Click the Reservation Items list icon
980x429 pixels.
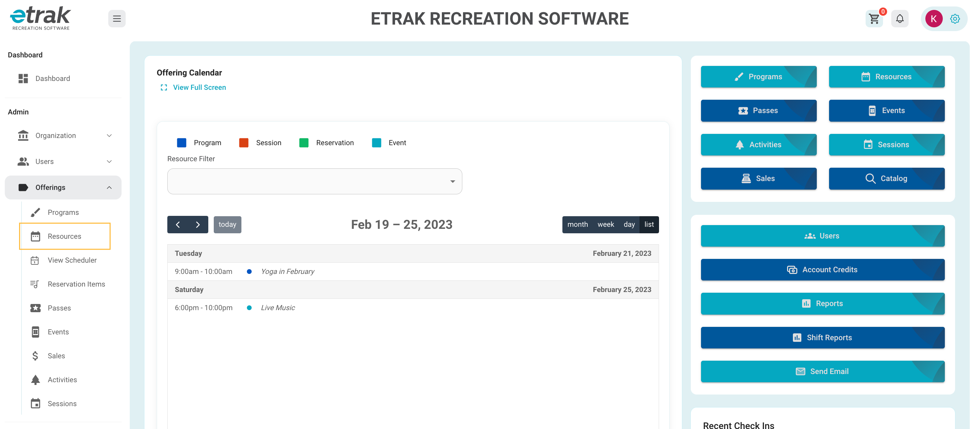point(34,285)
